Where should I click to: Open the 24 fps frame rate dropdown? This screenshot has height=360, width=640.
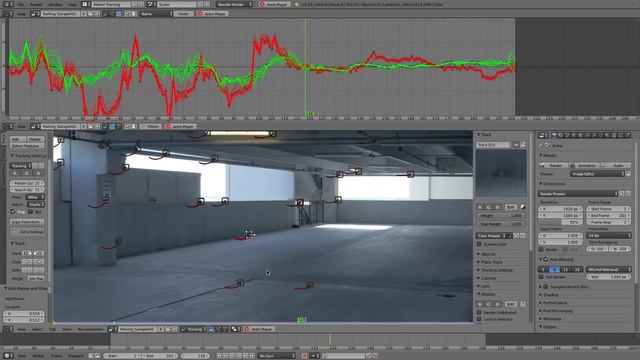(x=609, y=236)
